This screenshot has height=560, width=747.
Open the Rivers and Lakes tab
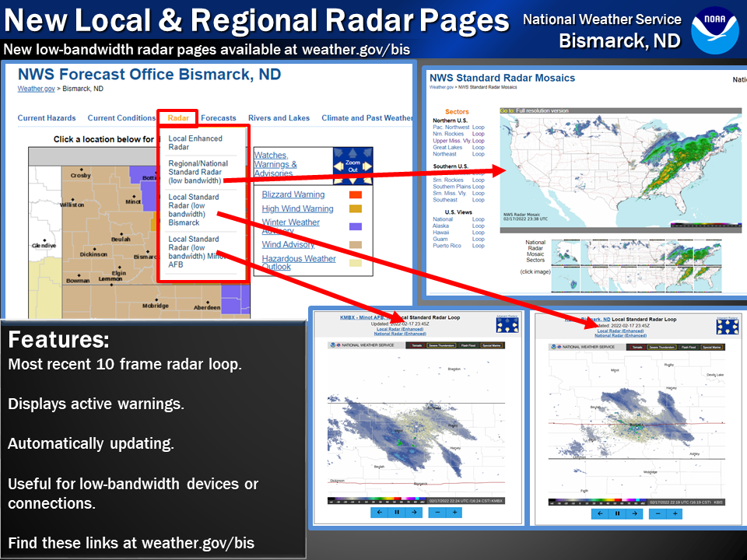279,118
